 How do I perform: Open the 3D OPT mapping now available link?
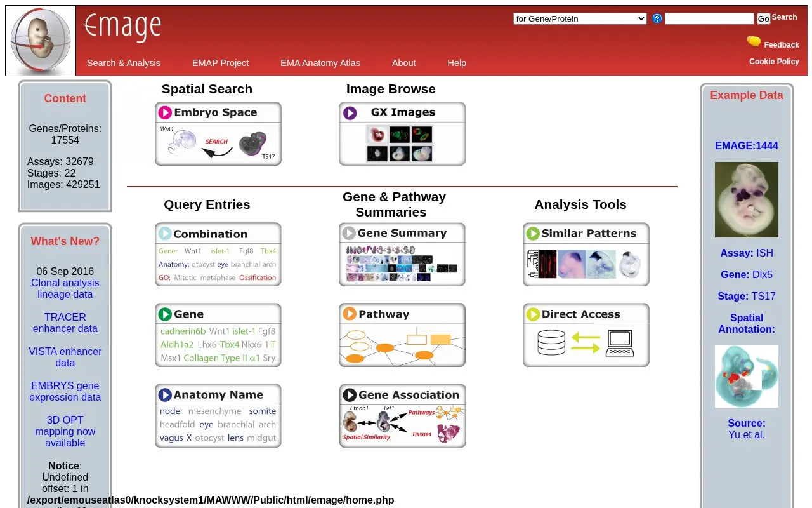(65, 431)
